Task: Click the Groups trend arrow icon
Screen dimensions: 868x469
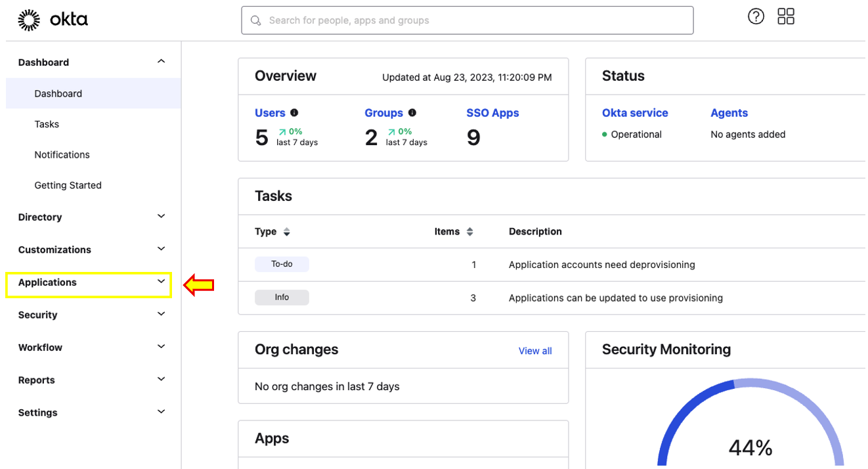Action: (x=391, y=132)
